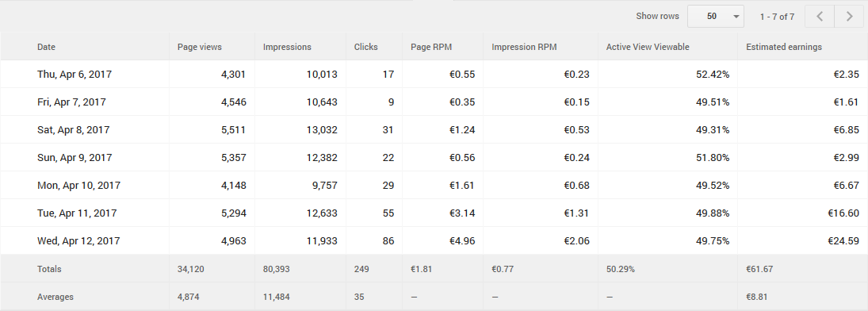Click the page views value 5,357
Screen dimensions: 868x311
coord(234,157)
